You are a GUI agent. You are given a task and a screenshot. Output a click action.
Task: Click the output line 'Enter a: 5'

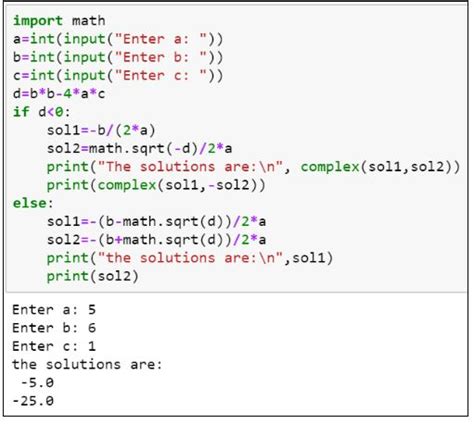coord(54,310)
